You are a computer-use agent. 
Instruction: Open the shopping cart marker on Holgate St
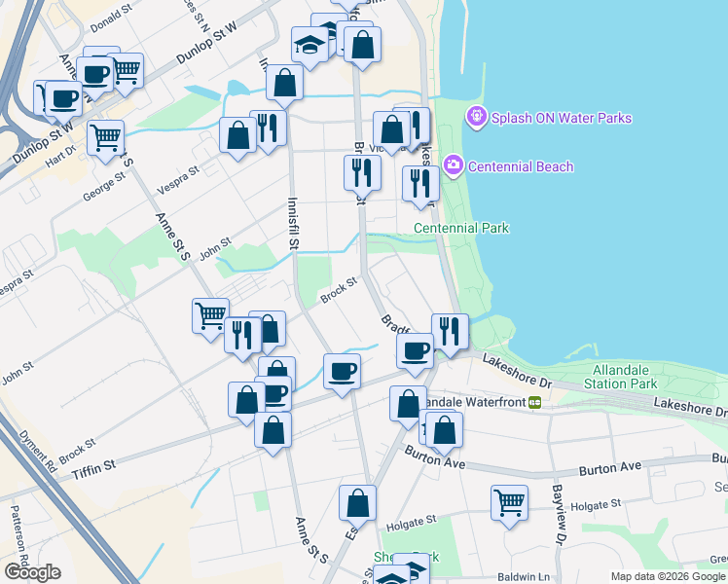point(509,505)
